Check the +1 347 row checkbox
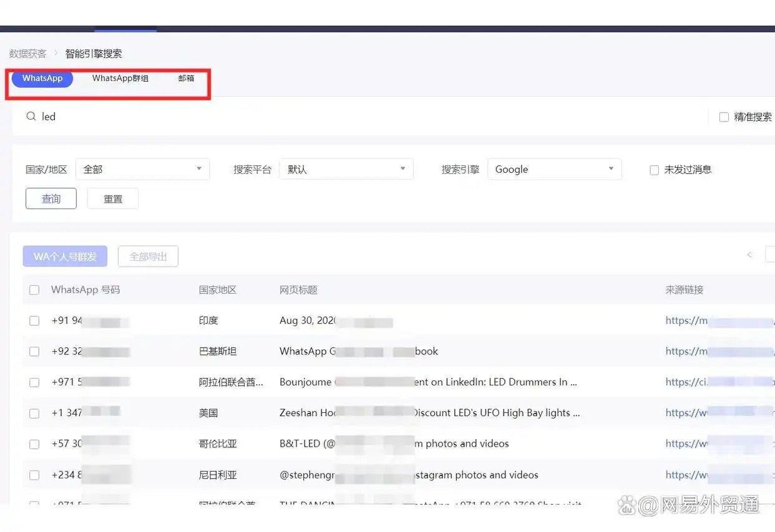The height and width of the screenshot is (532, 775). [34, 414]
